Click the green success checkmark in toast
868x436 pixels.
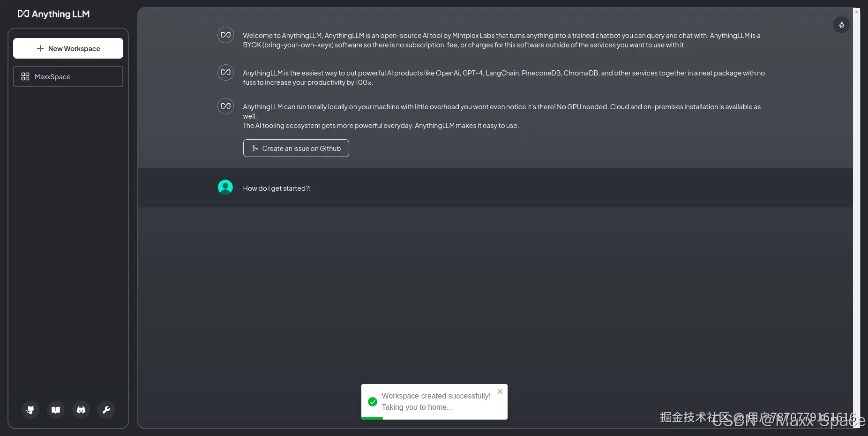(373, 402)
